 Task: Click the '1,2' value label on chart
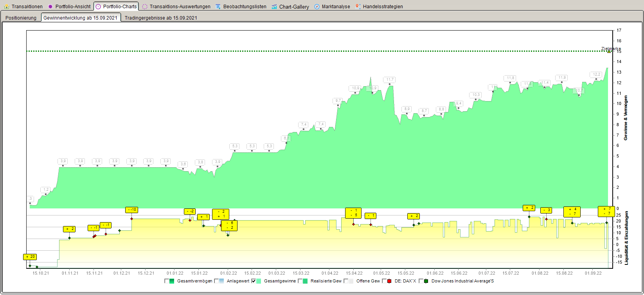(46, 190)
